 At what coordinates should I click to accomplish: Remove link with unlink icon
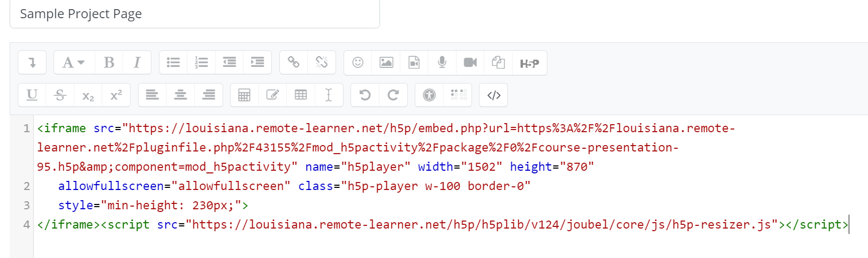[x=322, y=63]
